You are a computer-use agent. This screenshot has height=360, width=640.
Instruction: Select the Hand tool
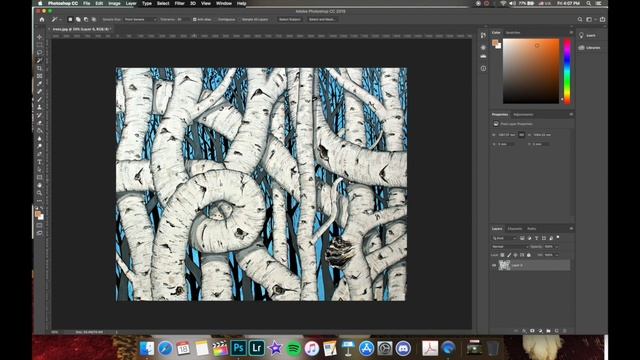pyautogui.click(x=40, y=185)
